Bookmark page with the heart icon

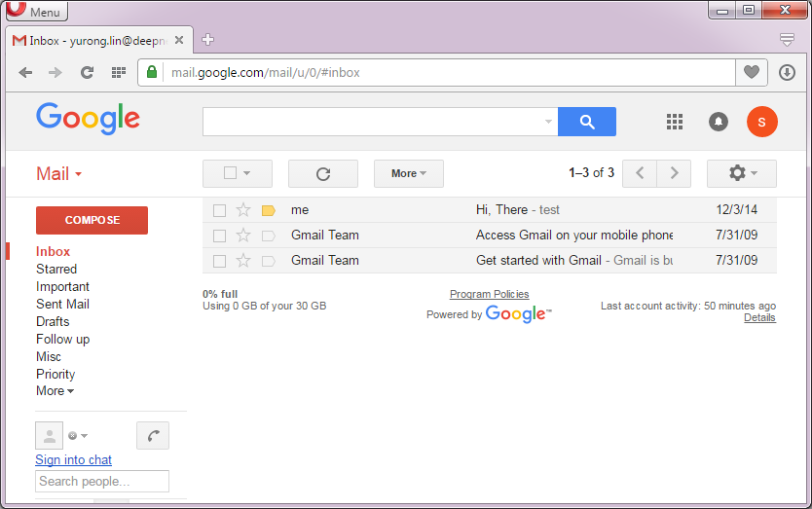pos(752,72)
